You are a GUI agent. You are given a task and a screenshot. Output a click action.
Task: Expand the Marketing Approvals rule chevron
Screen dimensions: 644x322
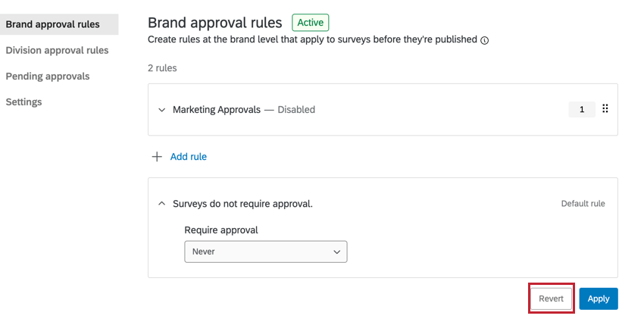point(161,110)
